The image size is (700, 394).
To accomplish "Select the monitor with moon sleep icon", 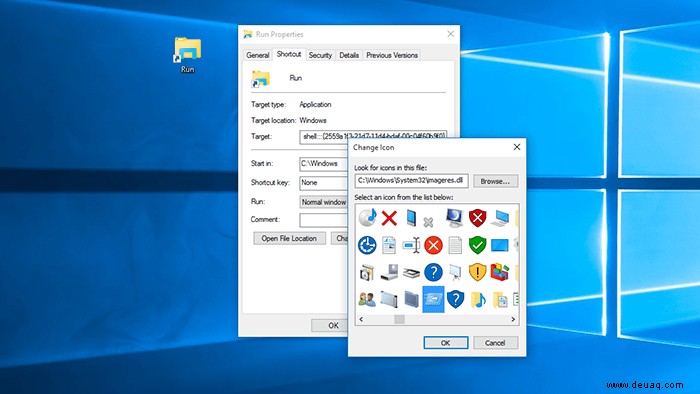I will pyautogui.click(x=454, y=217).
